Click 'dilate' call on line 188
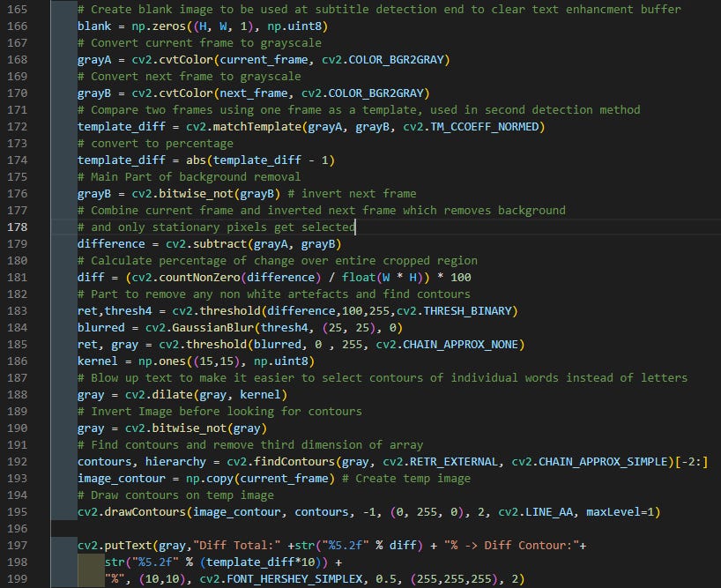The width and height of the screenshot is (721, 588). click(x=172, y=395)
